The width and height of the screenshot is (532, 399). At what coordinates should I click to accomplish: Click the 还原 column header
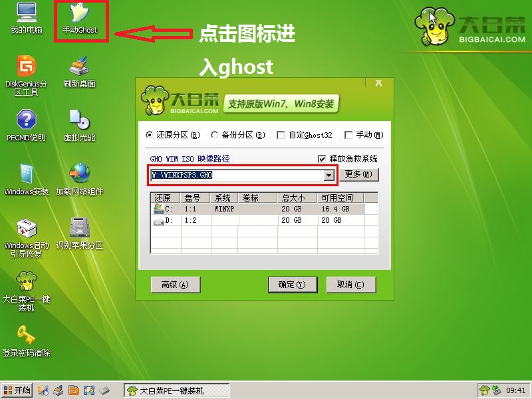click(166, 198)
